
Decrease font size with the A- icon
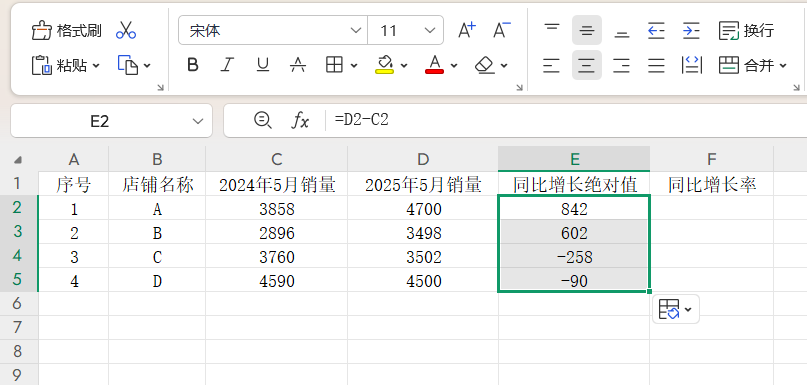point(502,30)
